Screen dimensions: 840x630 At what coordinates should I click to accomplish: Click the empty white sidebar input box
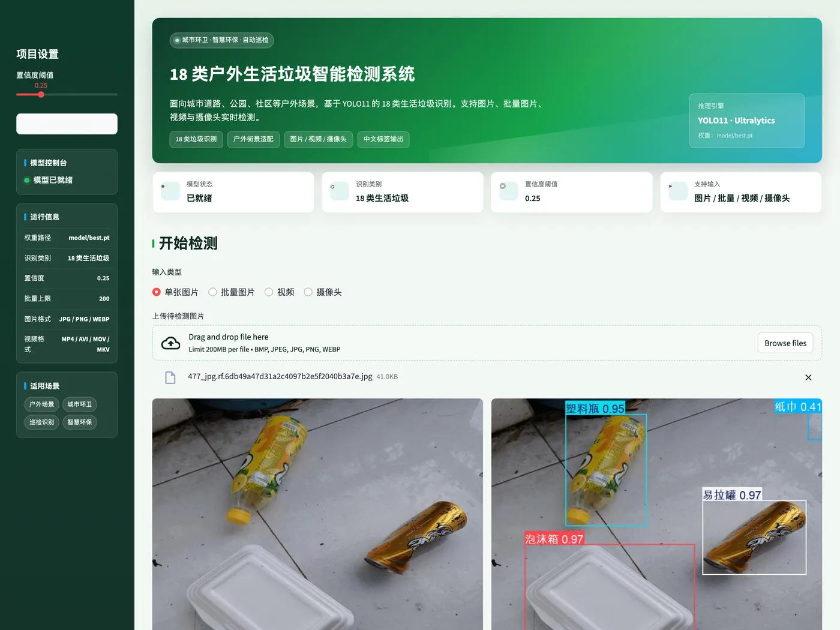[67, 124]
